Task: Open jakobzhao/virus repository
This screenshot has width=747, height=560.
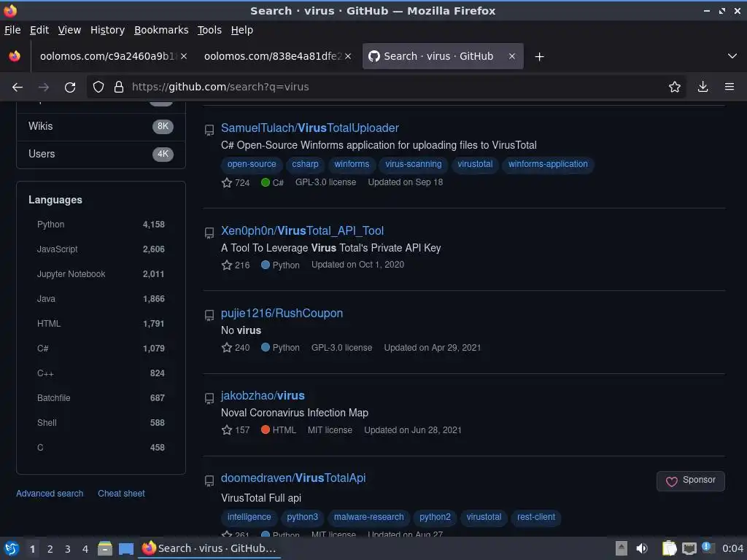Action: click(x=263, y=396)
